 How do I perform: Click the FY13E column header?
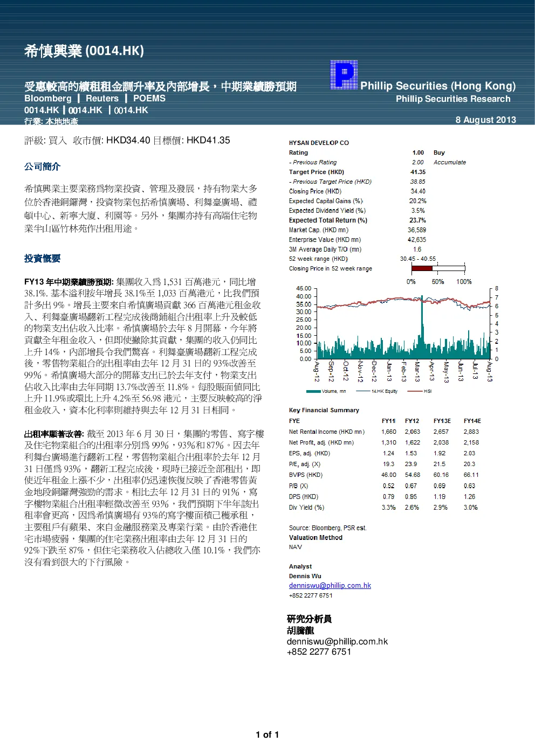442,421
